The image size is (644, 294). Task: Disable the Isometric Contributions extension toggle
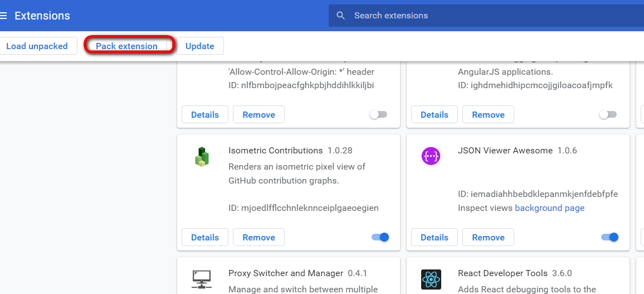click(x=380, y=237)
